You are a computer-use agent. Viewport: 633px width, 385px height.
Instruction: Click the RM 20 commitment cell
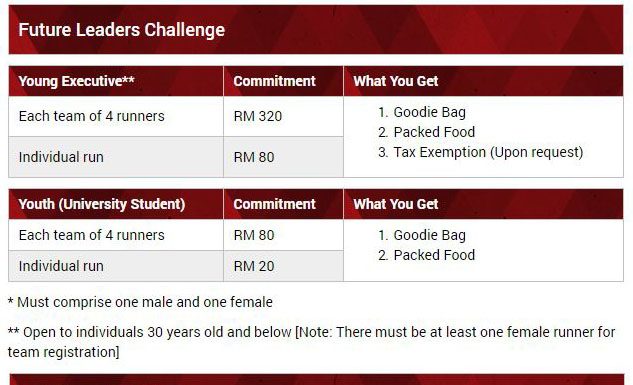coord(283,266)
